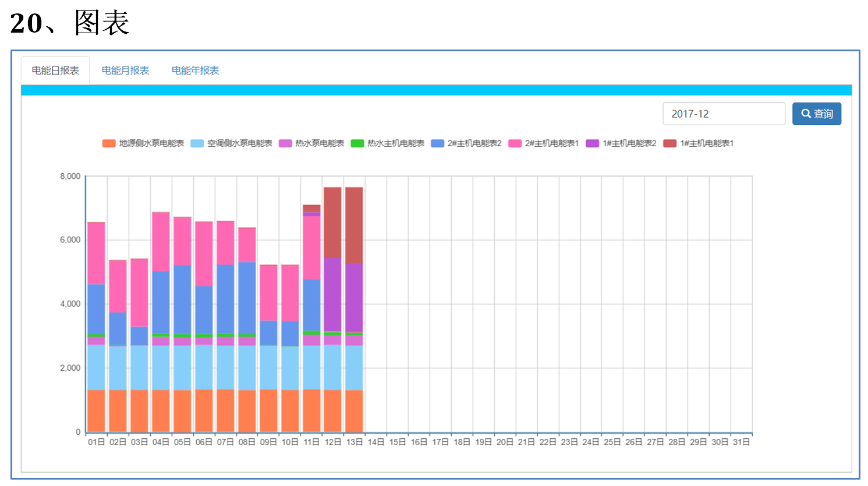This screenshot has height=486, width=868.
Task: Click the 2,000 y-axis label
Action: tap(70, 368)
